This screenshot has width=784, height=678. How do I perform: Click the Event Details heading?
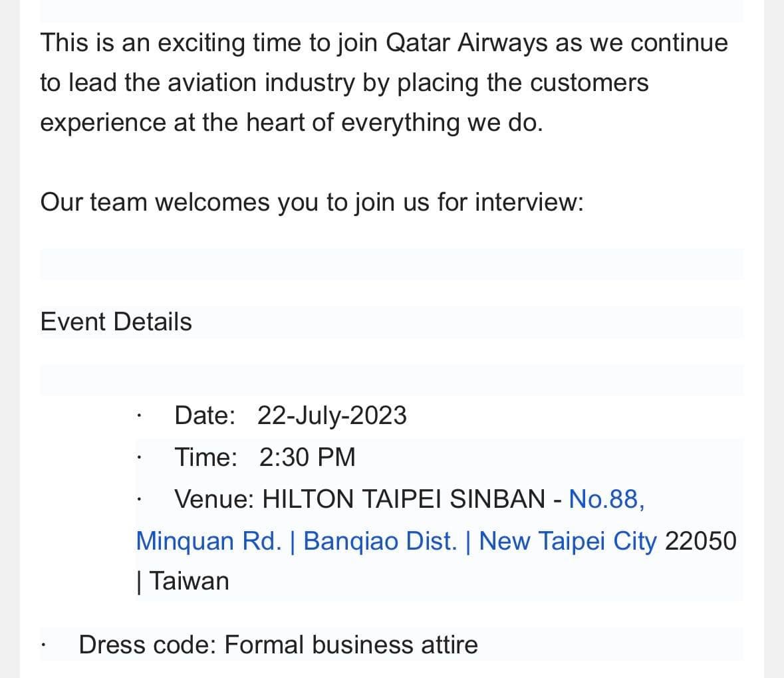[116, 322]
